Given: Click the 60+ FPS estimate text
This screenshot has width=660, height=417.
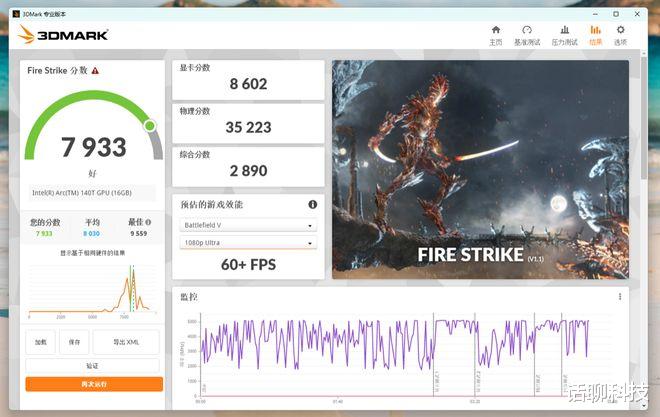Looking at the screenshot, I should 248,265.
